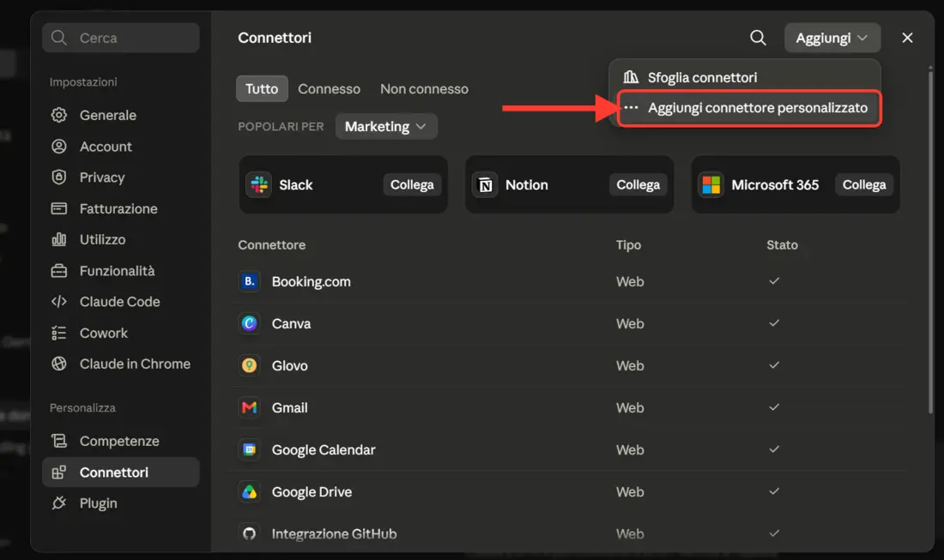Click the Claude in Chrome icon
The height and width of the screenshot is (560, 944).
click(59, 364)
